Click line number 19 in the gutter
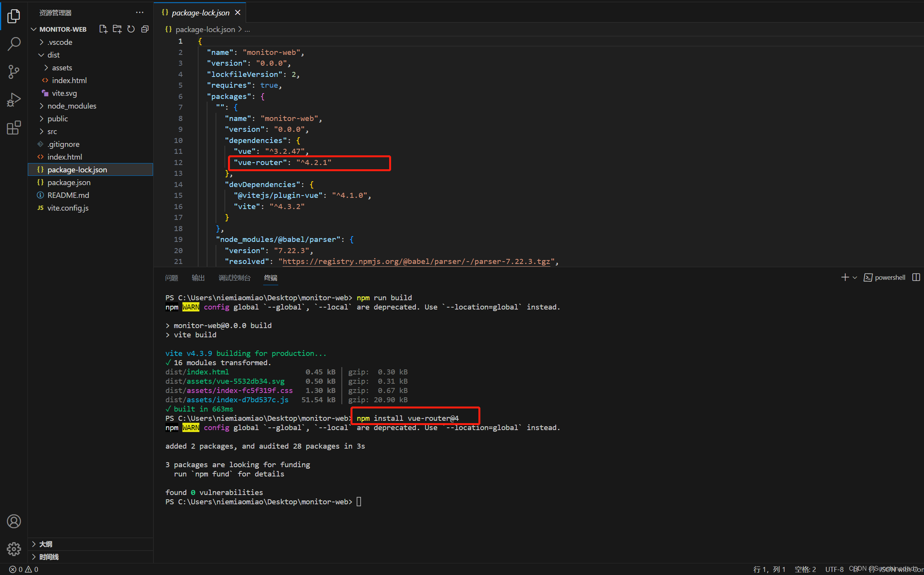Screen dimensions: 924x575 178,239
